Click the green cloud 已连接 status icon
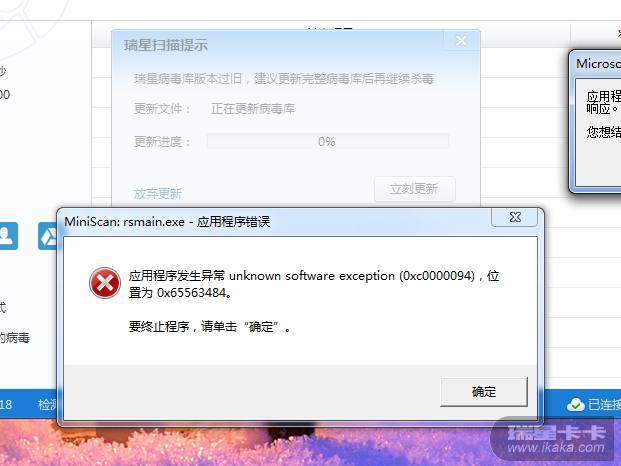This screenshot has height=466, width=621. tap(575, 405)
